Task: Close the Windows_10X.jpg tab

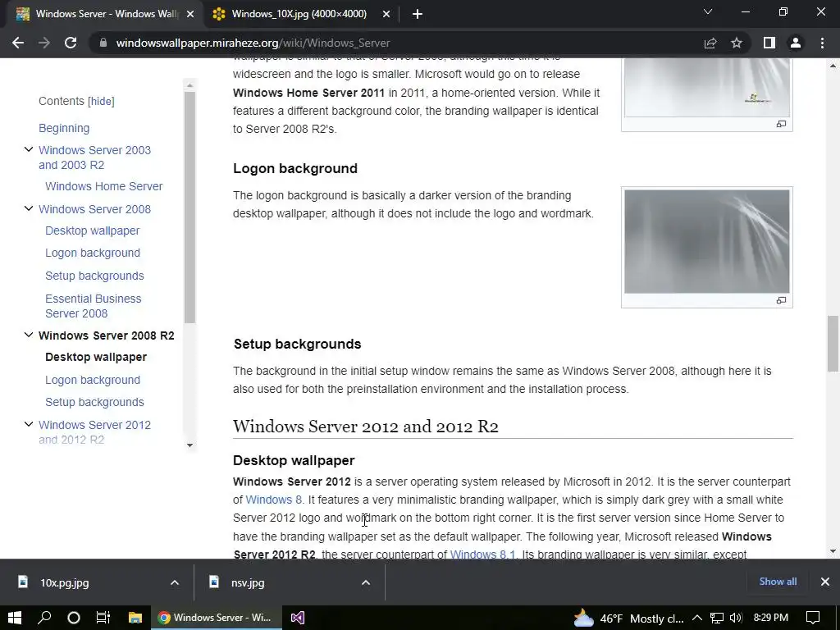Action: pos(386,14)
